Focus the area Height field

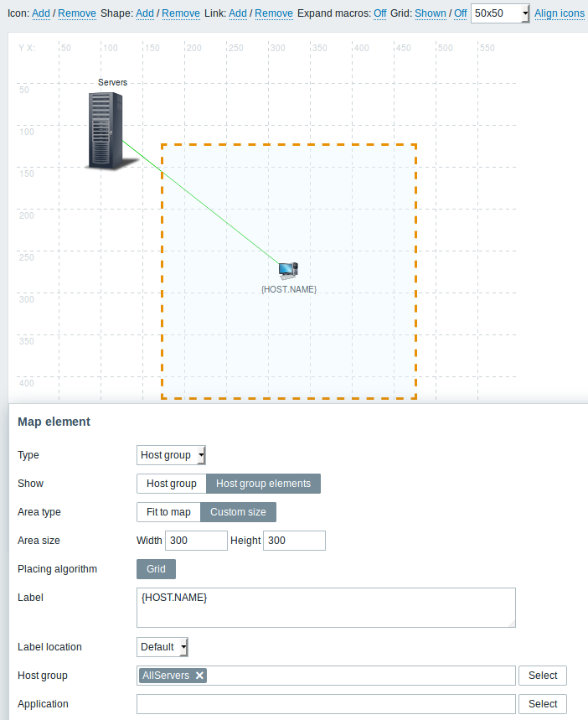[294, 541]
